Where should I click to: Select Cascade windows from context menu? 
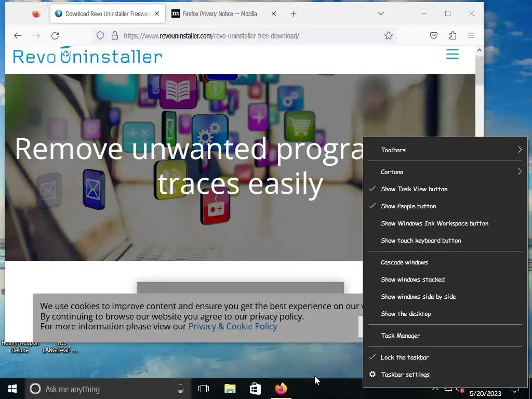pos(445,262)
